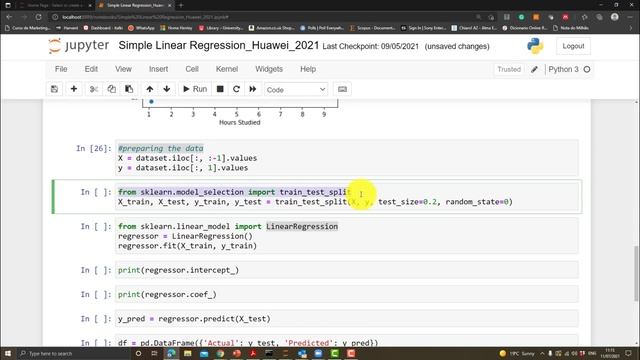Open Task View on the taskbar
The image size is (640, 360).
(154, 353)
